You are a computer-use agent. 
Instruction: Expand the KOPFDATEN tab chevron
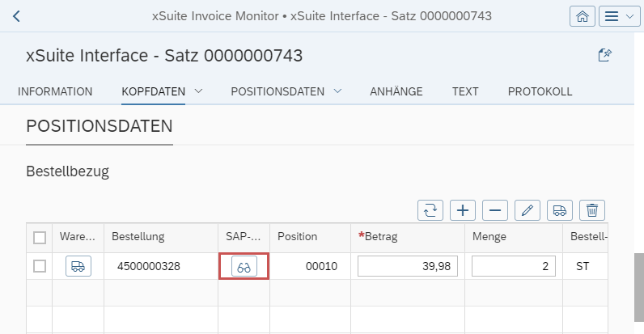pos(198,91)
